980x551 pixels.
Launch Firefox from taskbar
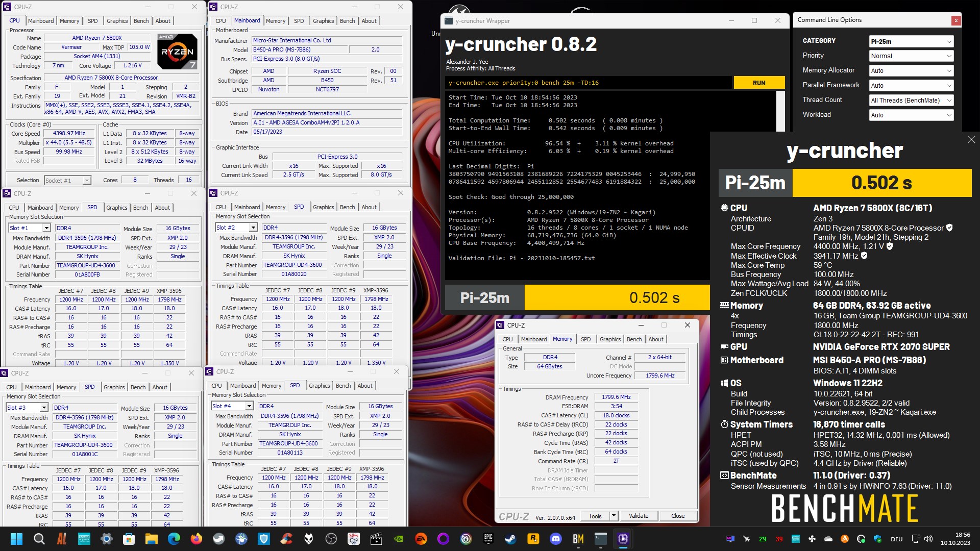pos(196,539)
